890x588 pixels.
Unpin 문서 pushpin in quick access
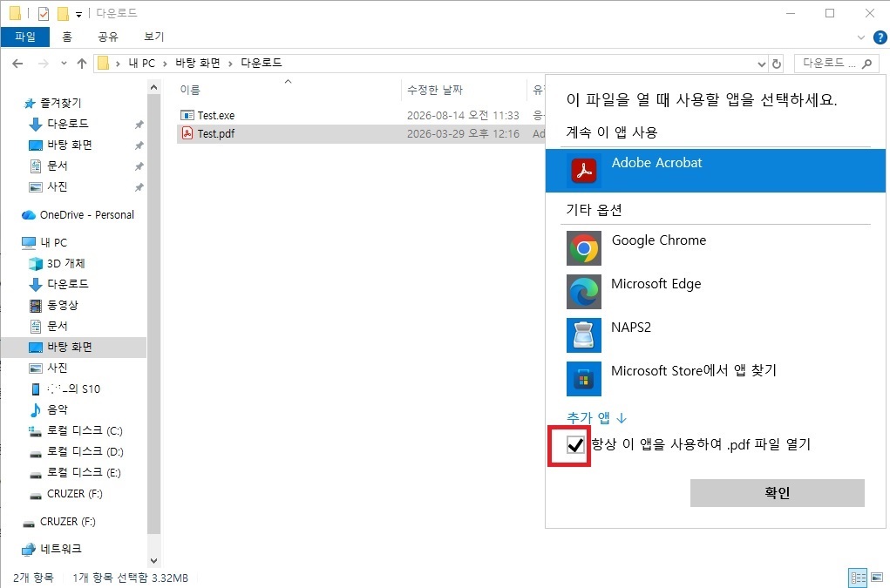pos(139,166)
